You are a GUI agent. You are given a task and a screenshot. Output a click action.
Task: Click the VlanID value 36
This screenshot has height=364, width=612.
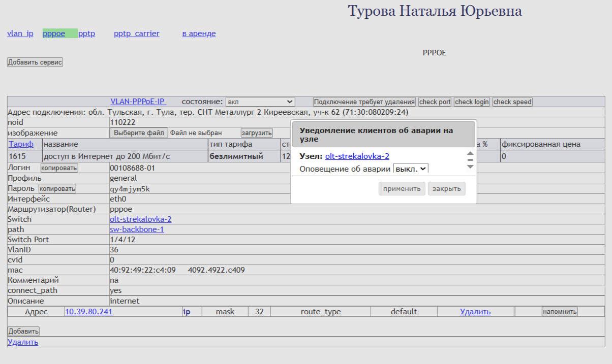[114, 250]
